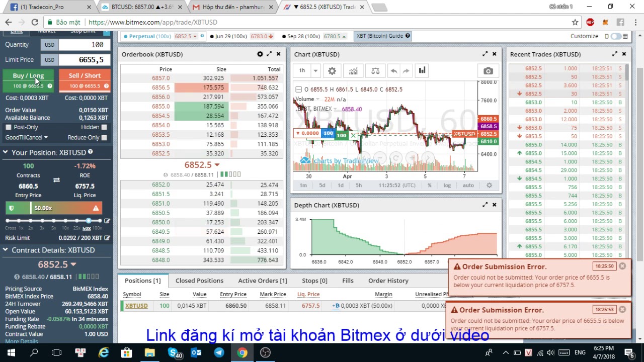Expand the Recent Trades panel to fullscreen
Viewport: 644px width, 362px height.
(615, 54)
